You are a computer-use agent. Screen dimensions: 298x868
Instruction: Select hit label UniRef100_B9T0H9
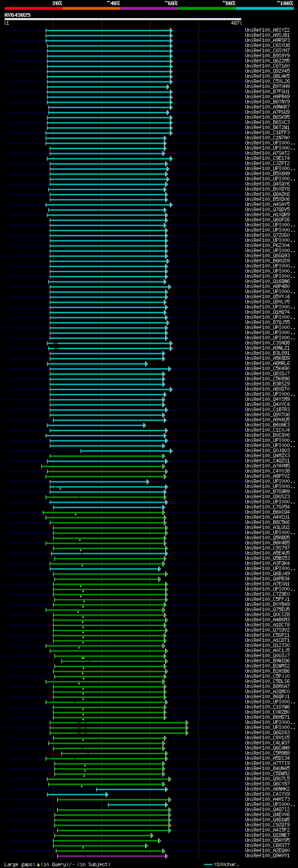(267, 86)
